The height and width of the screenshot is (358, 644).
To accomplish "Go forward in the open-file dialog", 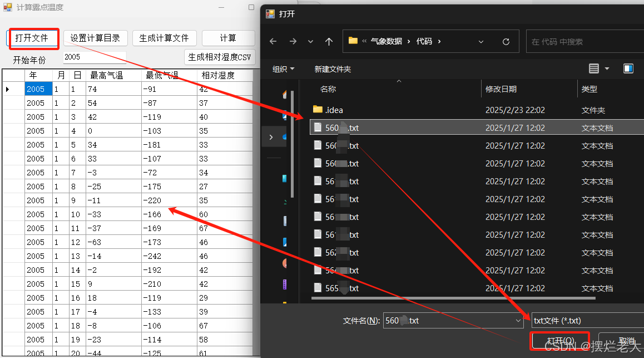I will (x=293, y=42).
